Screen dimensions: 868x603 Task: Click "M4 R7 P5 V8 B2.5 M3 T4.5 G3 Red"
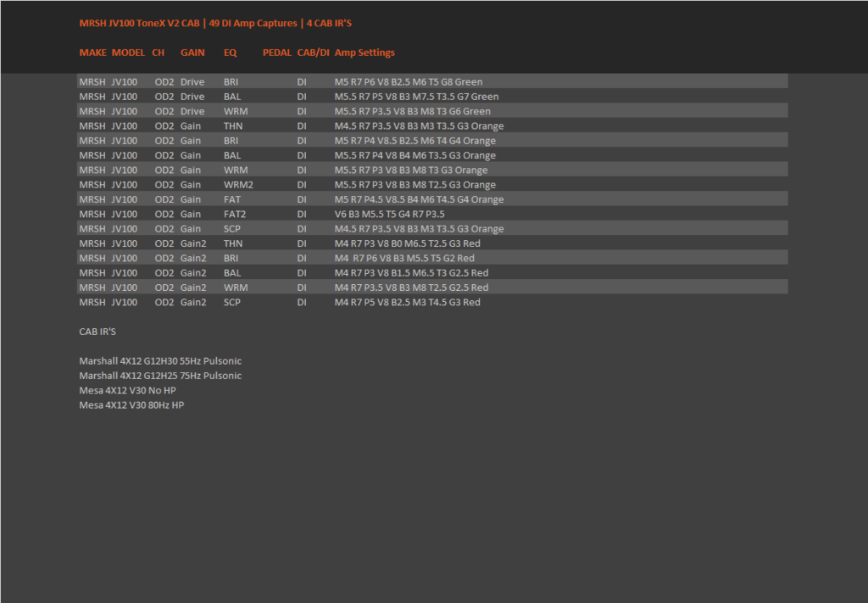pos(408,302)
